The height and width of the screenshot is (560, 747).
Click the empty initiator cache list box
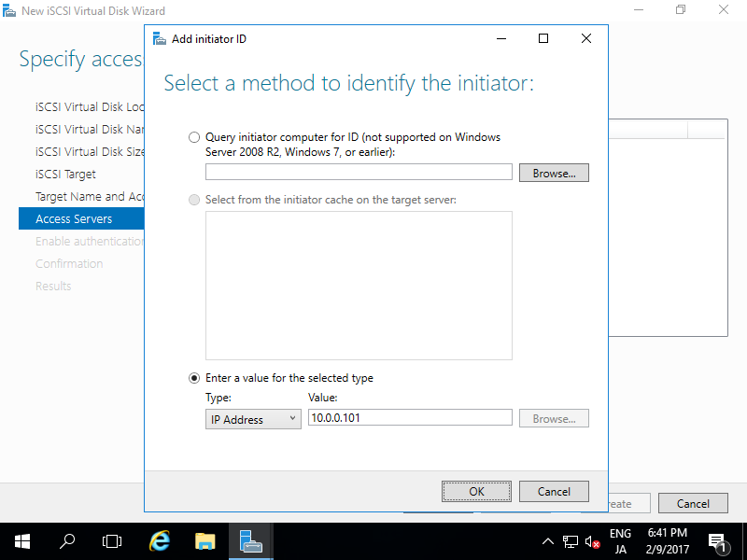(x=359, y=286)
